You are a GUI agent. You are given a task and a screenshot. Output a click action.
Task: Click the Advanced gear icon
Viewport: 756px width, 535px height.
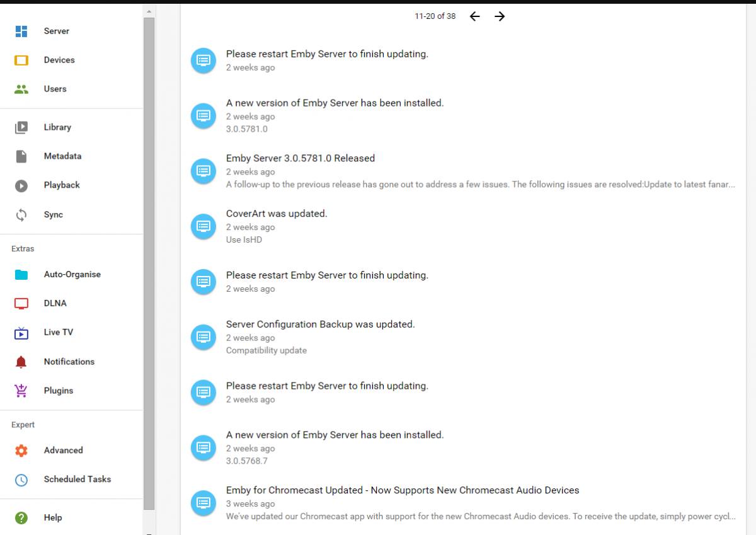point(21,451)
